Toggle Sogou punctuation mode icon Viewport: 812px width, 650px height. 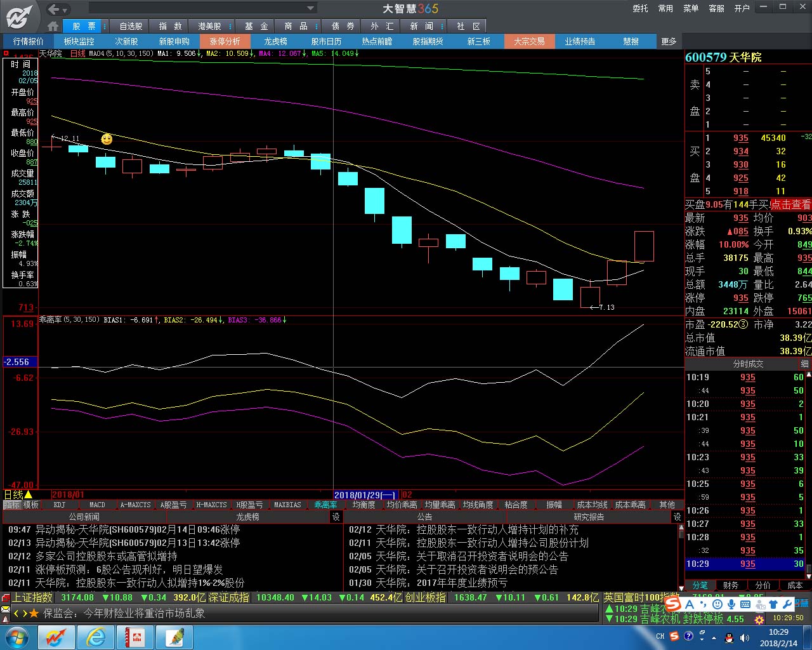click(x=704, y=604)
